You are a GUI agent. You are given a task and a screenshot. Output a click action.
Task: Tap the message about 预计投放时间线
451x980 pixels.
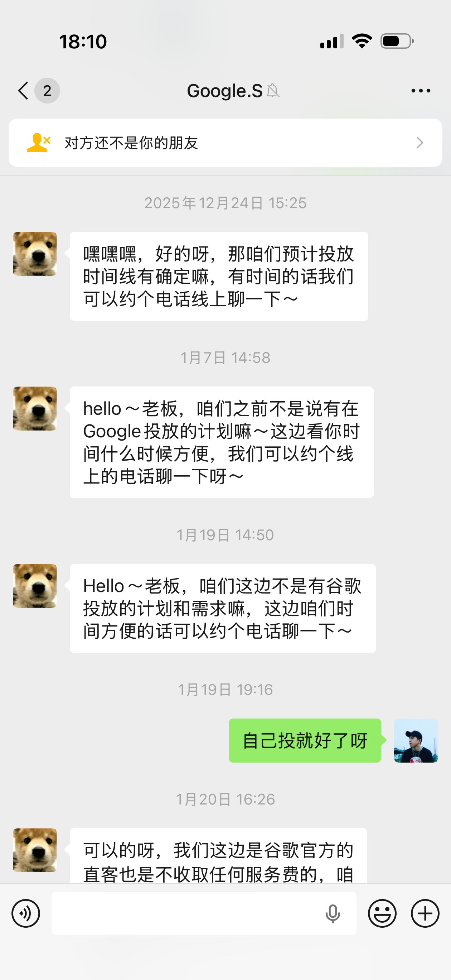(x=219, y=276)
